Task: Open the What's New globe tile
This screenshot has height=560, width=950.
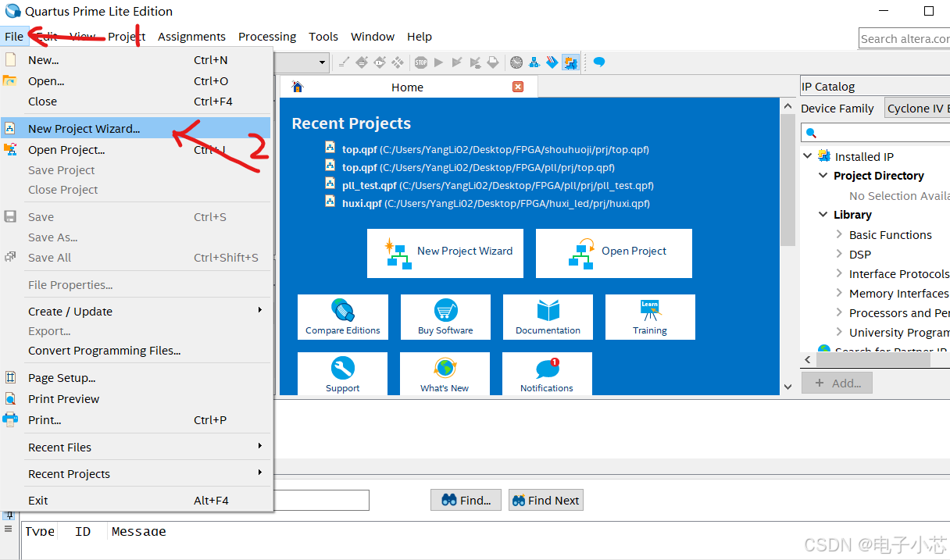Action: pyautogui.click(x=445, y=374)
